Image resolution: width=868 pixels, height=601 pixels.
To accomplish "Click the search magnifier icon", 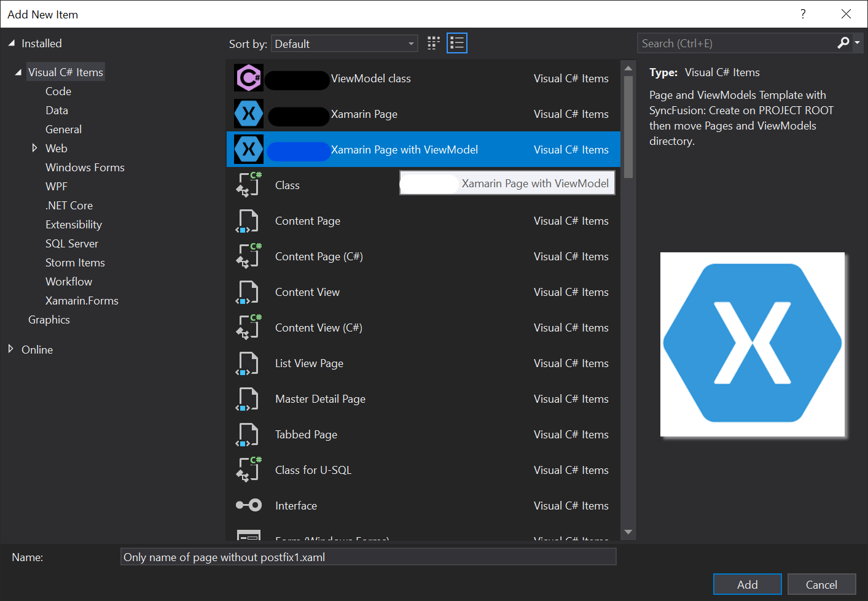I will (x=843, y=43).
